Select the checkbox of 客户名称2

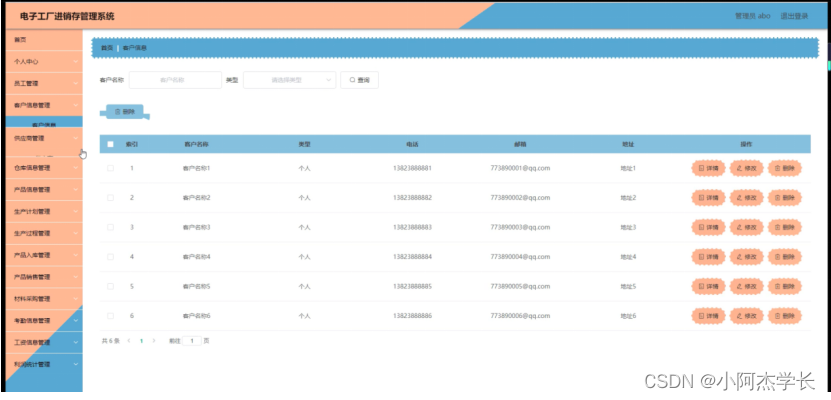(110, 198)
